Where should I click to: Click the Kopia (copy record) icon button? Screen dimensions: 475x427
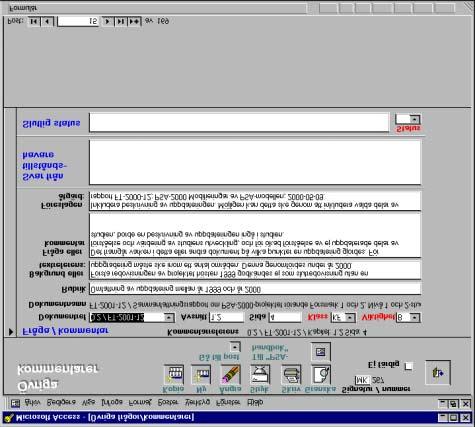coord(174,374)
